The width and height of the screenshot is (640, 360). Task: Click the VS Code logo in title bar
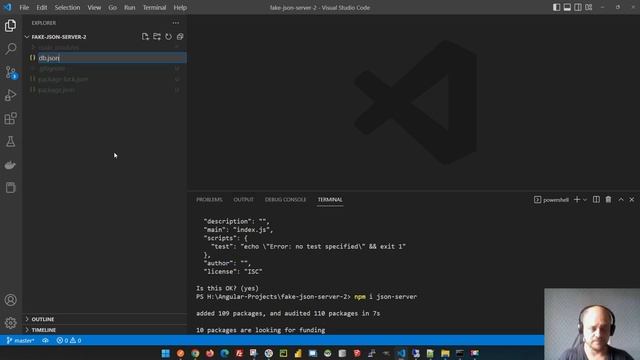8,7
